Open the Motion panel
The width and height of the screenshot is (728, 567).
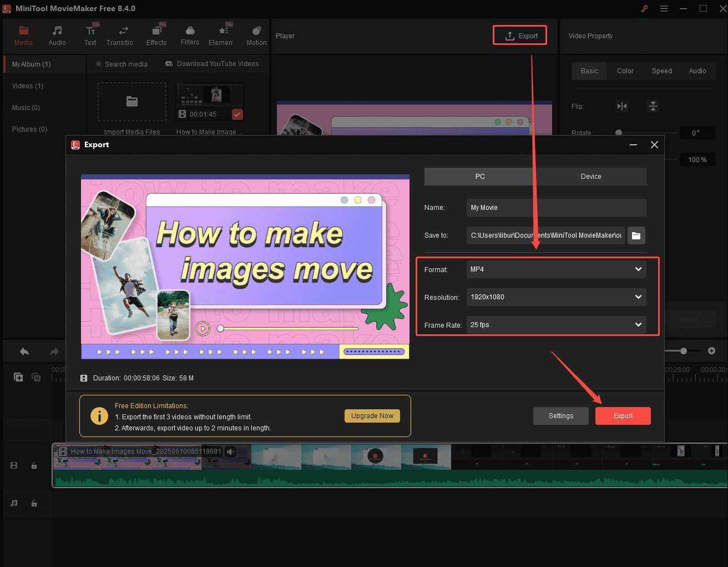point(256,34)
